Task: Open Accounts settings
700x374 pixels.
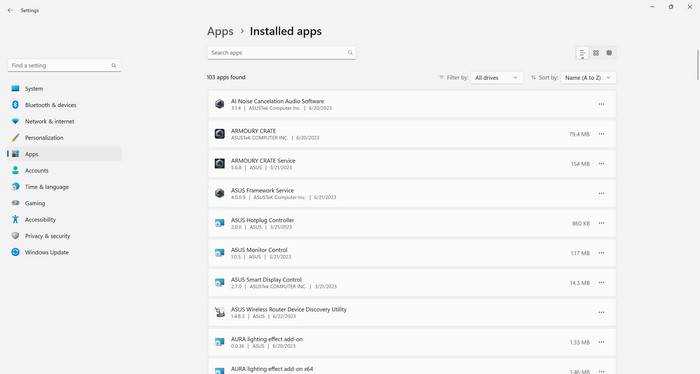Action: (64, 170)
